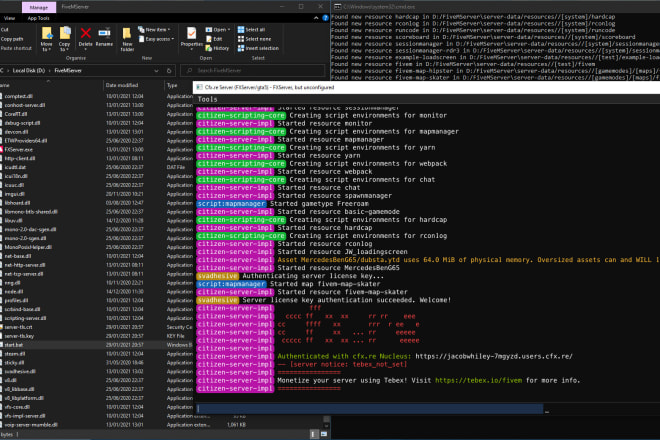Select the svadhesive.dll file
660x440 pixels.
click(x=20, y=371)
